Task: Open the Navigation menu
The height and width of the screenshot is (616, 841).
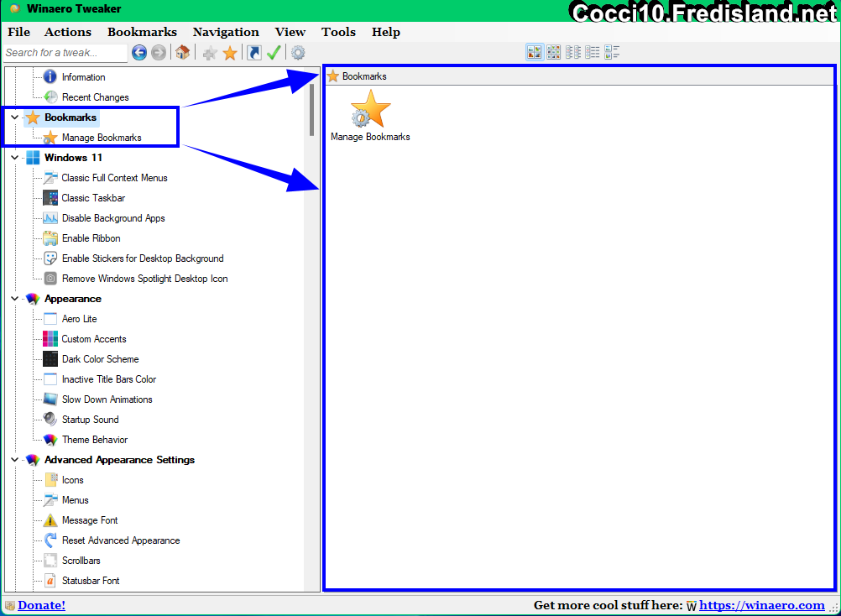Action: pos(226,32)
